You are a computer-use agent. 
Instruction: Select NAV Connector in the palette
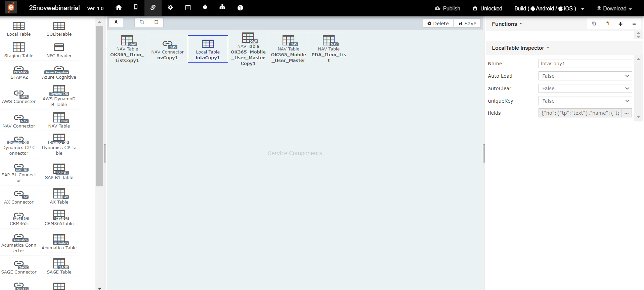click(19, 121)
